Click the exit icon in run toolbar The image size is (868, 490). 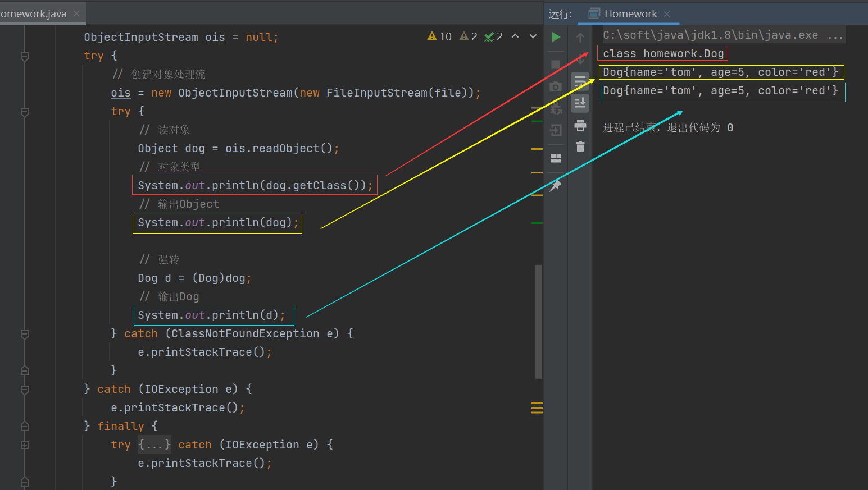[x=556, y=130]
